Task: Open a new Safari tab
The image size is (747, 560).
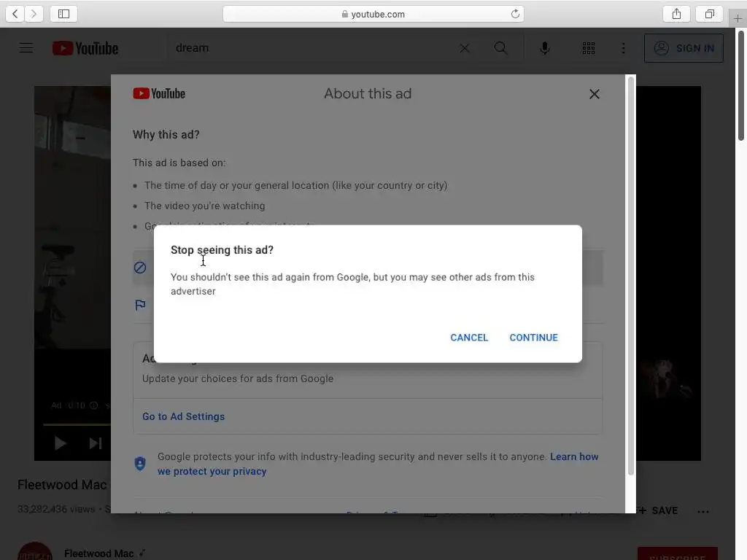Action: pyautogui.click(x=738, y=18)
